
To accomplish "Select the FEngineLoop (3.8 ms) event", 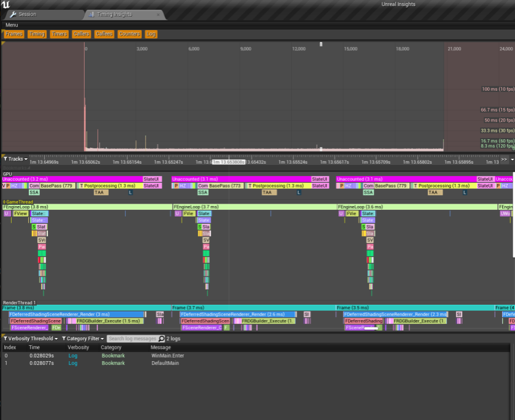I will [x=87, y=207].
